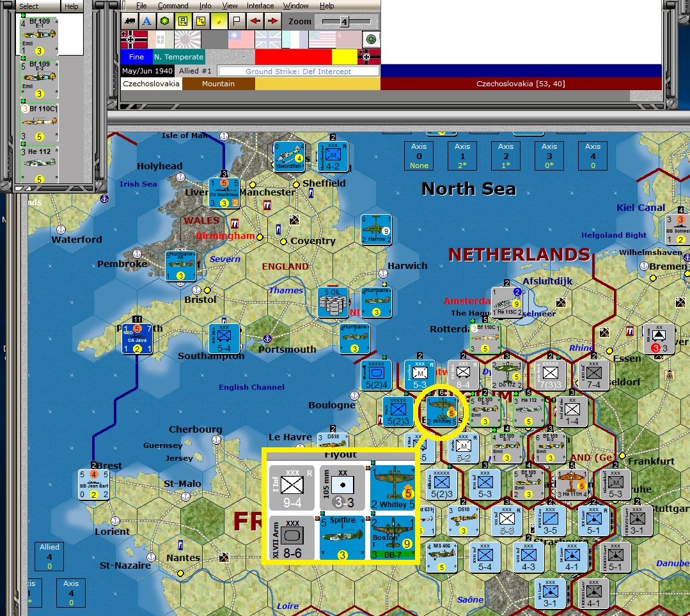The height and width of the screenshot is (616, 690).
Task: Select the Whitley bomber in flyout
Action: [393, 488]
